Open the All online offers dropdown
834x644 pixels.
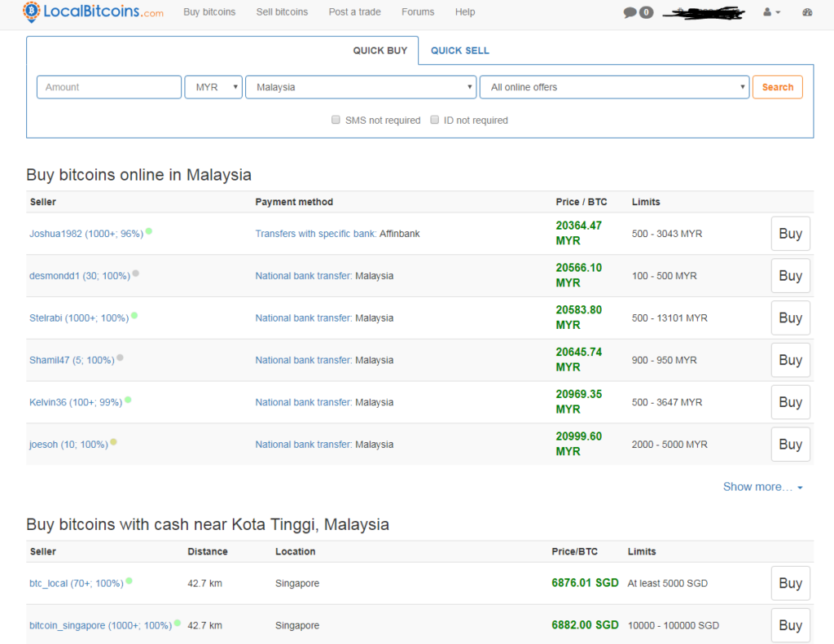(614, 87)
